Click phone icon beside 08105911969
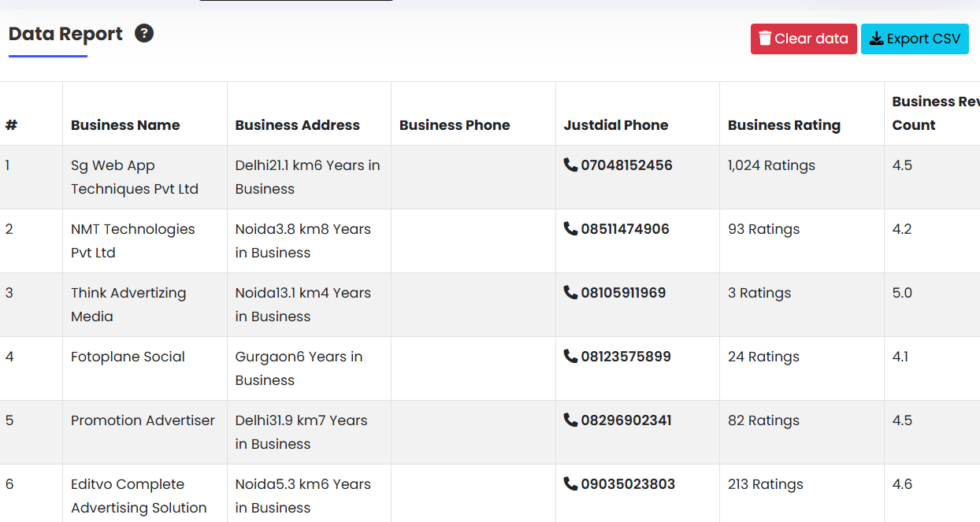 tap(570, 292)
